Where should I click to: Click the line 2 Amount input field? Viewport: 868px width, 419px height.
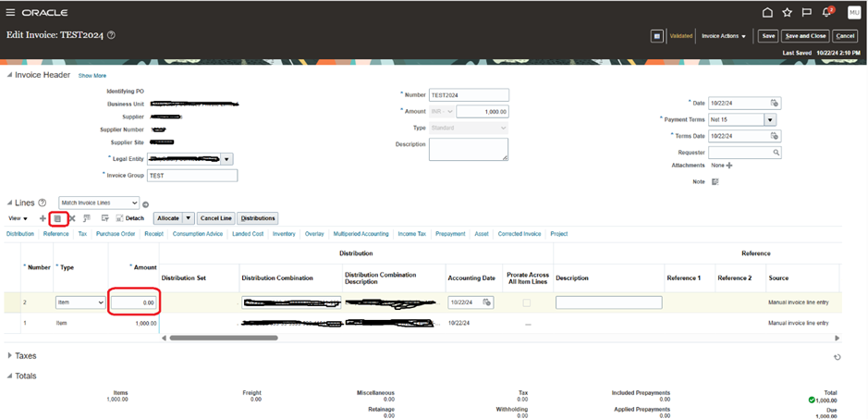134,302
